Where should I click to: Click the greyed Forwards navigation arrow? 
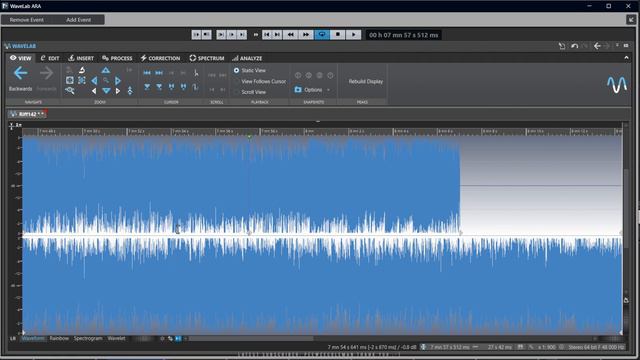click(46, 74)
